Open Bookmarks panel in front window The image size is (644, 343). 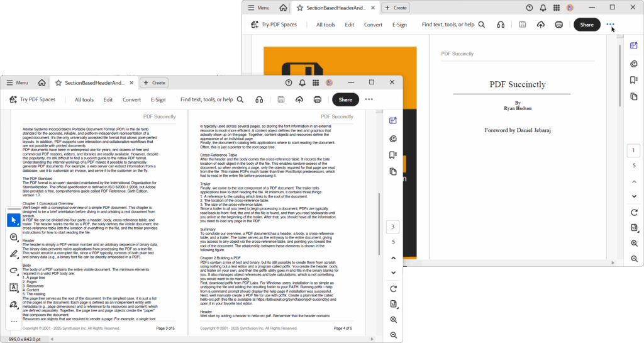click(x=393, y=155)
